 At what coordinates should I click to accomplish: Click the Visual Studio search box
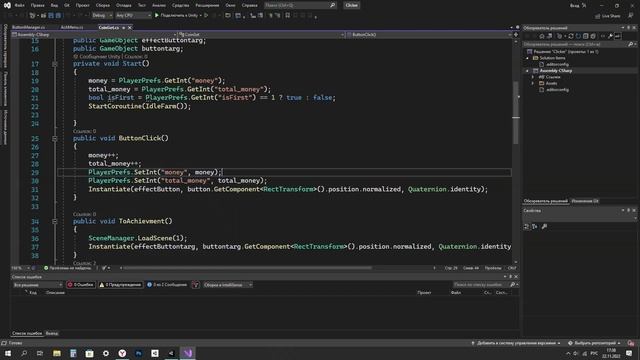click(300, 5)
